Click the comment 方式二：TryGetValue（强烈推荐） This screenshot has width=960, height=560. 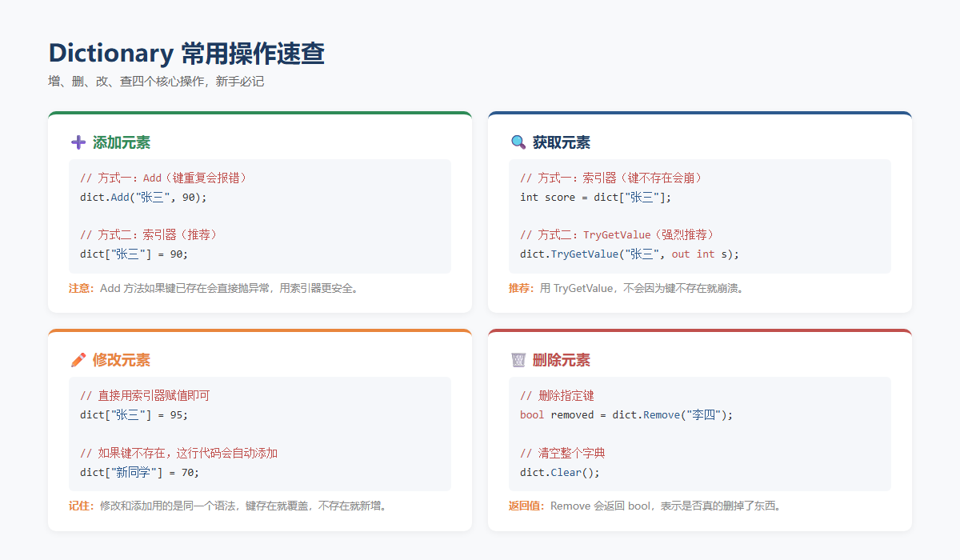[618, 235]
